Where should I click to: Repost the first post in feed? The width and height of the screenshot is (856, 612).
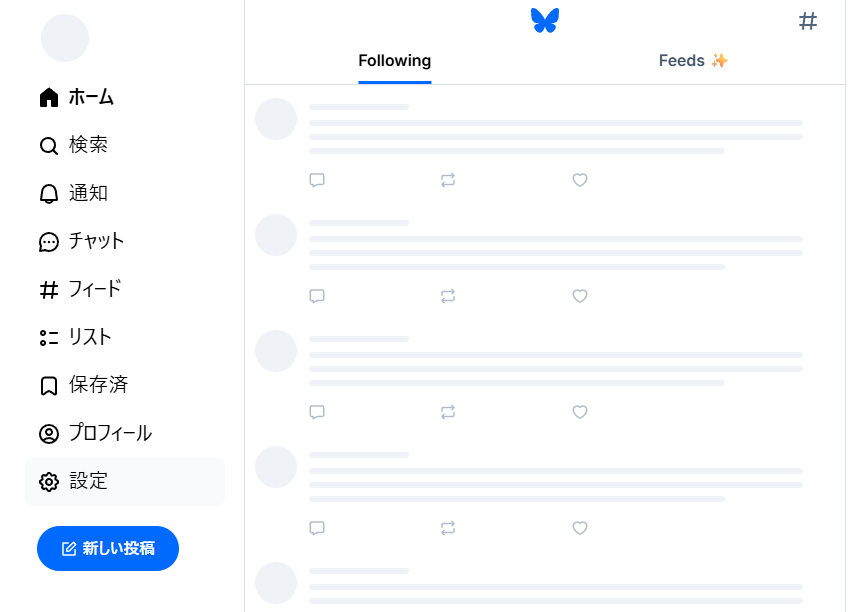tap(448, 180)
